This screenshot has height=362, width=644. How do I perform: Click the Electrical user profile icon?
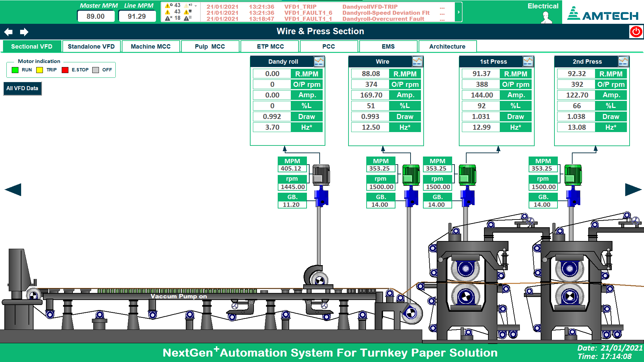(x=546, y=17)
